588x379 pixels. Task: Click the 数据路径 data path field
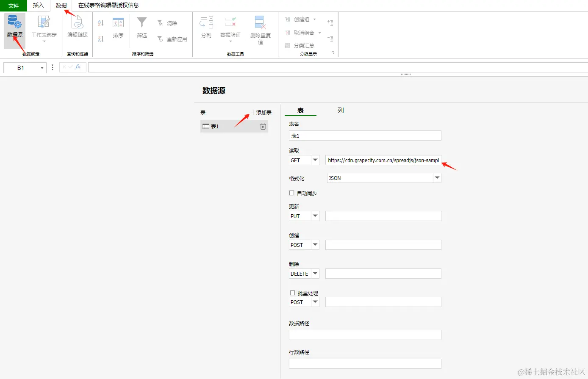point(365,335)
